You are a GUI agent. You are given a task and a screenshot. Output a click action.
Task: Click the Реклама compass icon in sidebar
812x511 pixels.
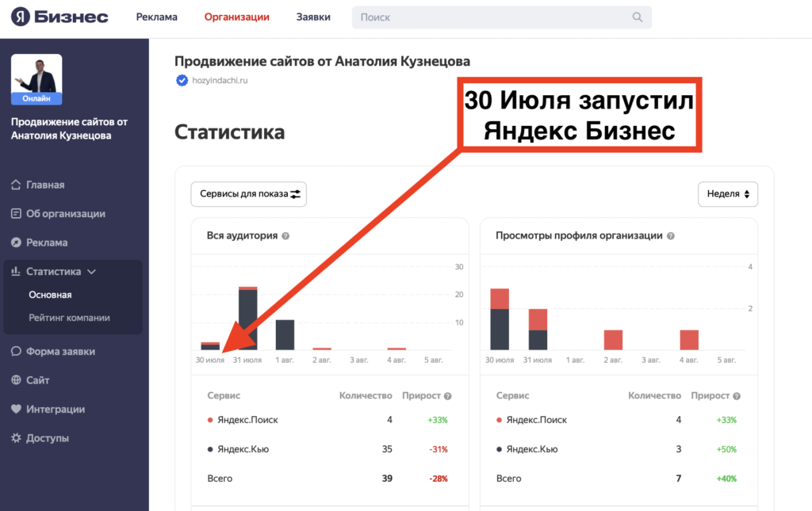(x=16, y=242)
